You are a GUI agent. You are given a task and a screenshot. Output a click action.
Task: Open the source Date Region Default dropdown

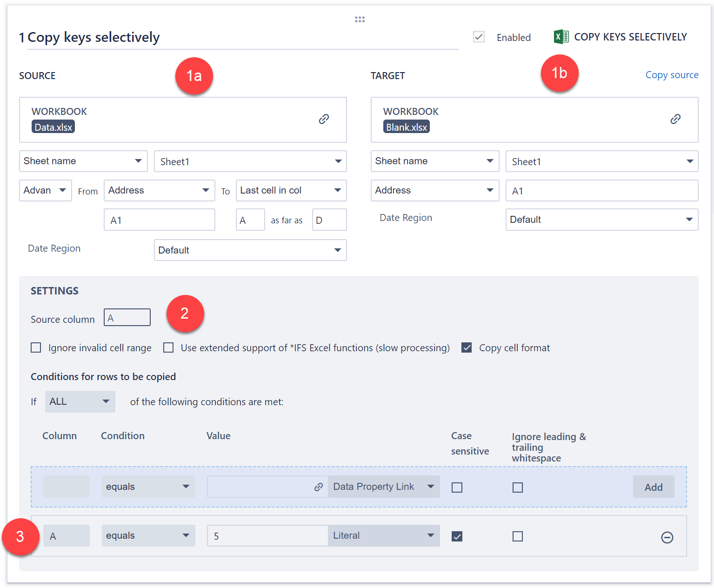pyautogui.click(x=250, y=250)
